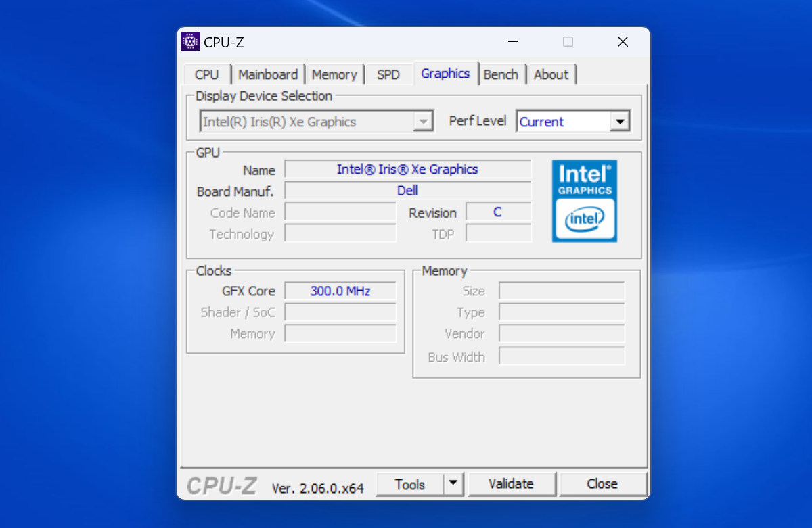This screenshot has height=528, width=812.
Task: Show the About tab
Action: (x=551, y=74)
